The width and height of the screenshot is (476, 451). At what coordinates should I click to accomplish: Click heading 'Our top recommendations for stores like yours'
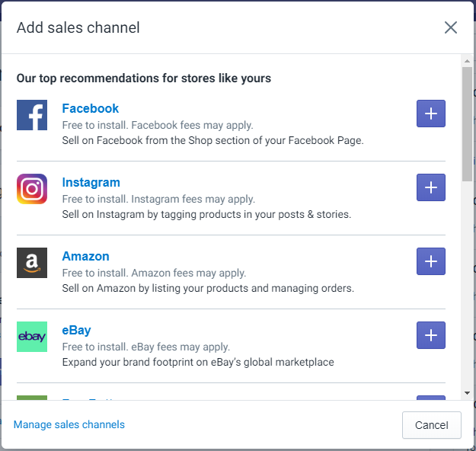pyautogui.click(x=144, y=78)
